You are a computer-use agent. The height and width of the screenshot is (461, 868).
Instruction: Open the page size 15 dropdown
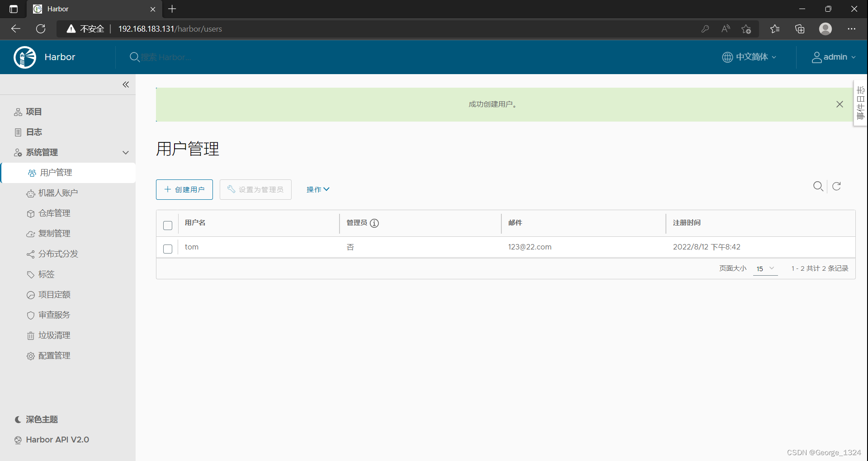[765, 268]
